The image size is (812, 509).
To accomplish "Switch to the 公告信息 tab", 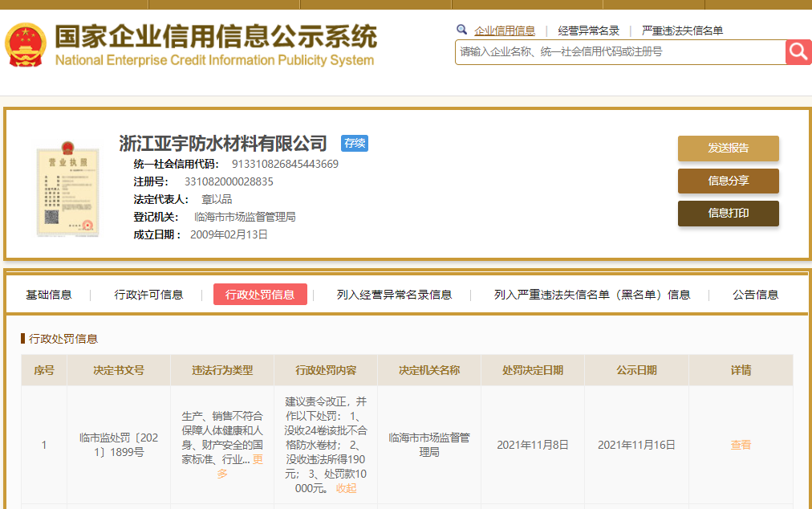I will [x=756, y=295].
